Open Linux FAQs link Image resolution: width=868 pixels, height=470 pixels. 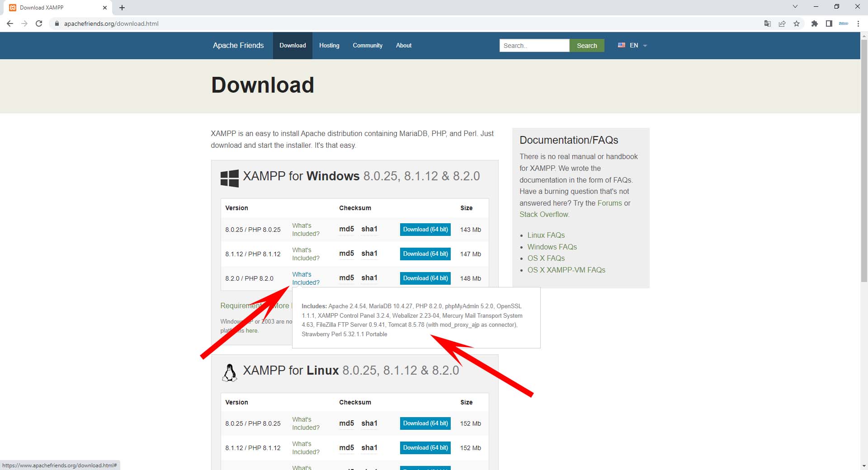click(546, 235)
